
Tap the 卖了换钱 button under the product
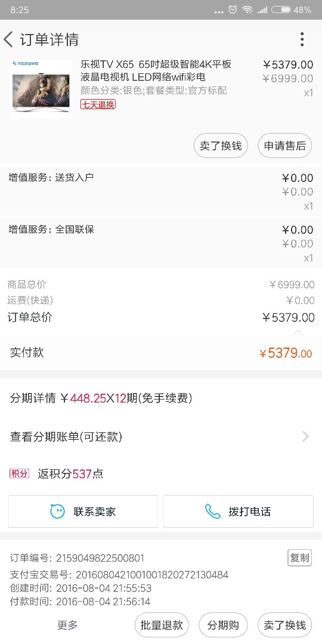[221, 146]
